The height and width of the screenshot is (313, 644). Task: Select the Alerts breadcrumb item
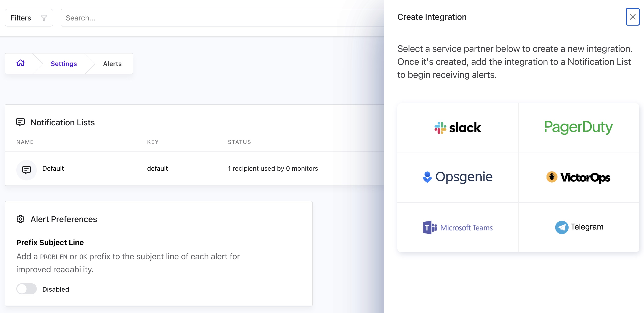(112, 64)
